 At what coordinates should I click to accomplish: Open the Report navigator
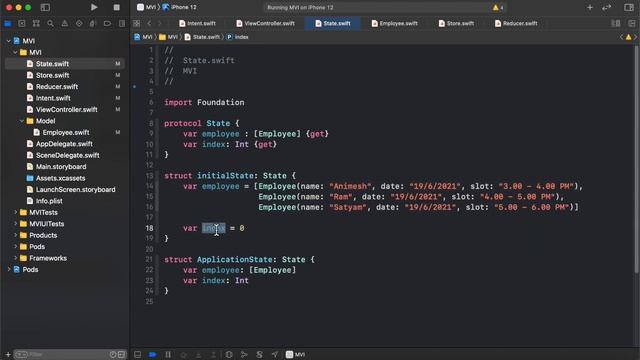coord(122,24)
